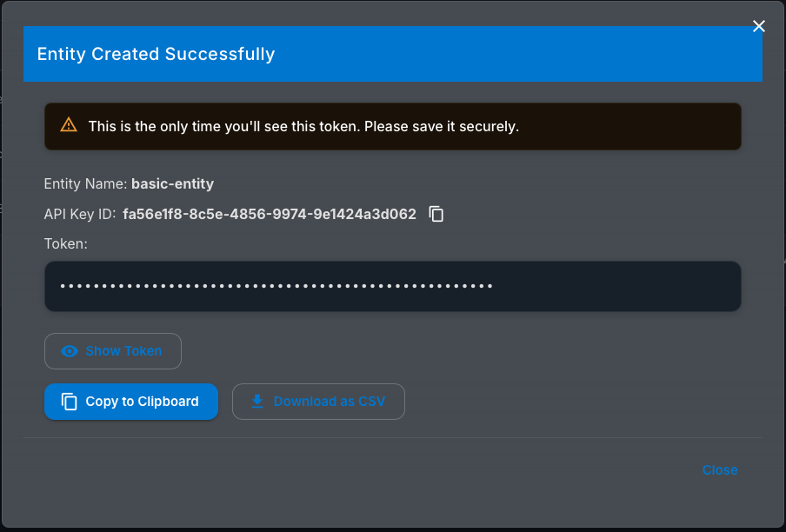Reveal the hidden token with Show Token

click(x=112, y=351)
